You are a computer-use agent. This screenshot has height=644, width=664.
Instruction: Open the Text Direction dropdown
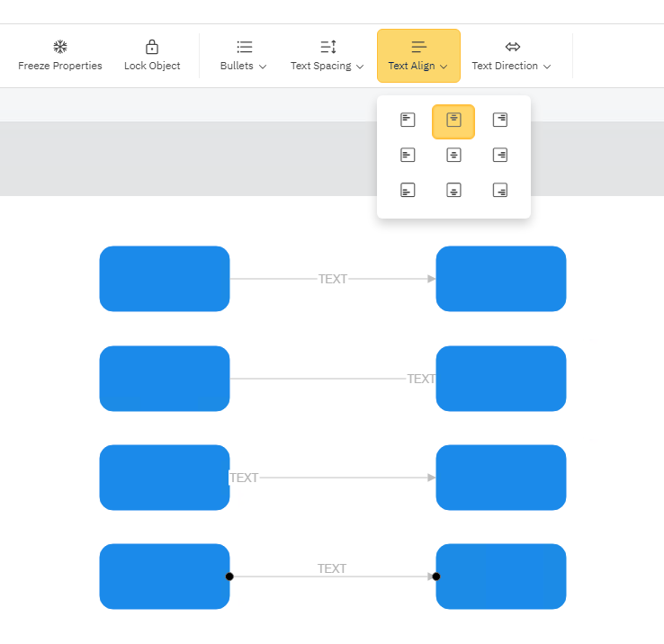(512, 56)
